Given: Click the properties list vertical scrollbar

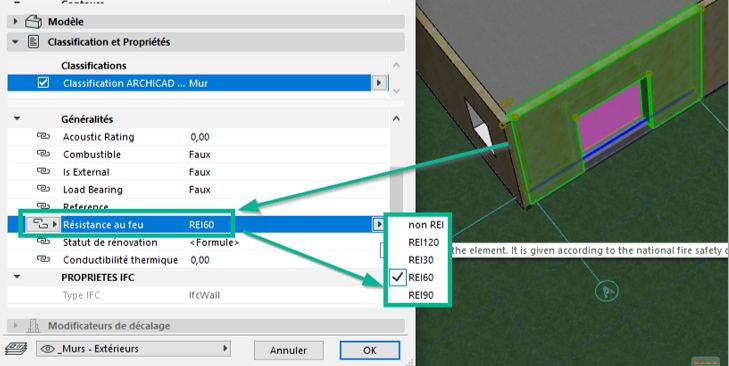Looking at the screenshot, I should [396, 187].
